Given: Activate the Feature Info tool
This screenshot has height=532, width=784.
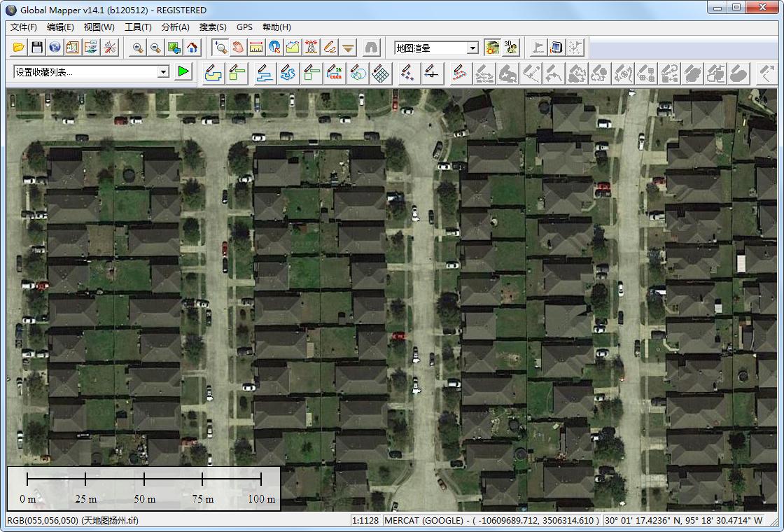Looking at the screenshot, I should coord(274,48).
